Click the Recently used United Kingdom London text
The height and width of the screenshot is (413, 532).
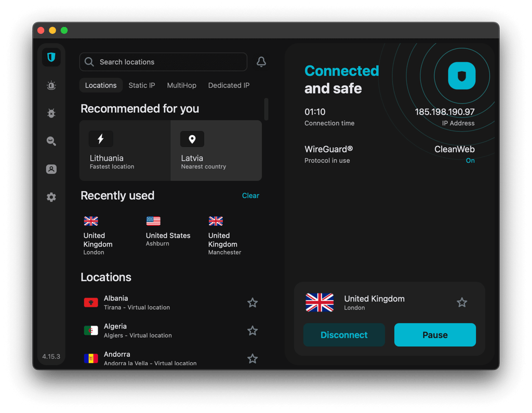(98, 244)
